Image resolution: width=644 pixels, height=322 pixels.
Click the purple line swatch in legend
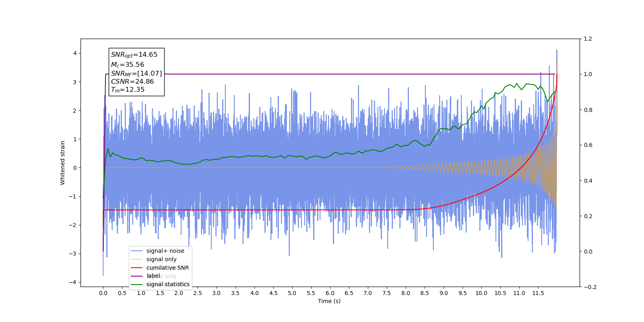point(137,276)
